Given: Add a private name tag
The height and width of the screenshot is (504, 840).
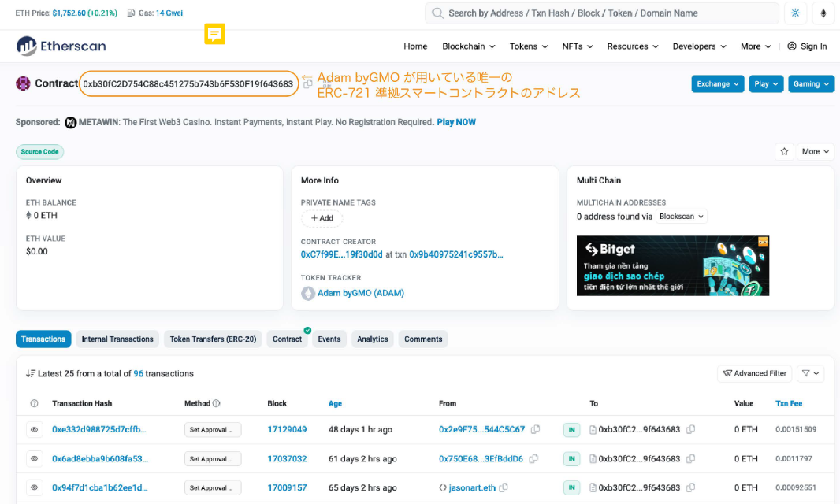Looking at the screenshot, I should [x=322, y=218].
